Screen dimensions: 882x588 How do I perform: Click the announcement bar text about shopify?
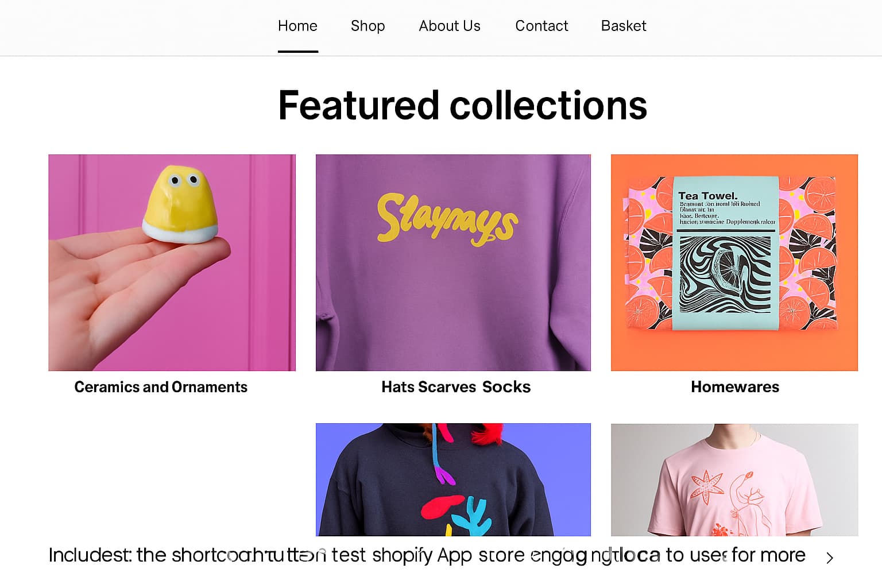pos(426,555)
